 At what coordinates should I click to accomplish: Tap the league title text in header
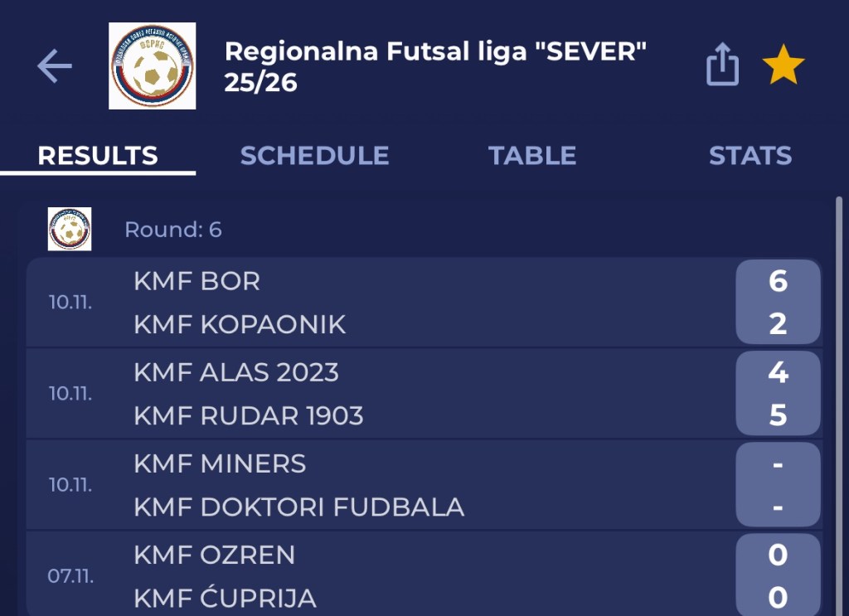[x=435, y=66]
